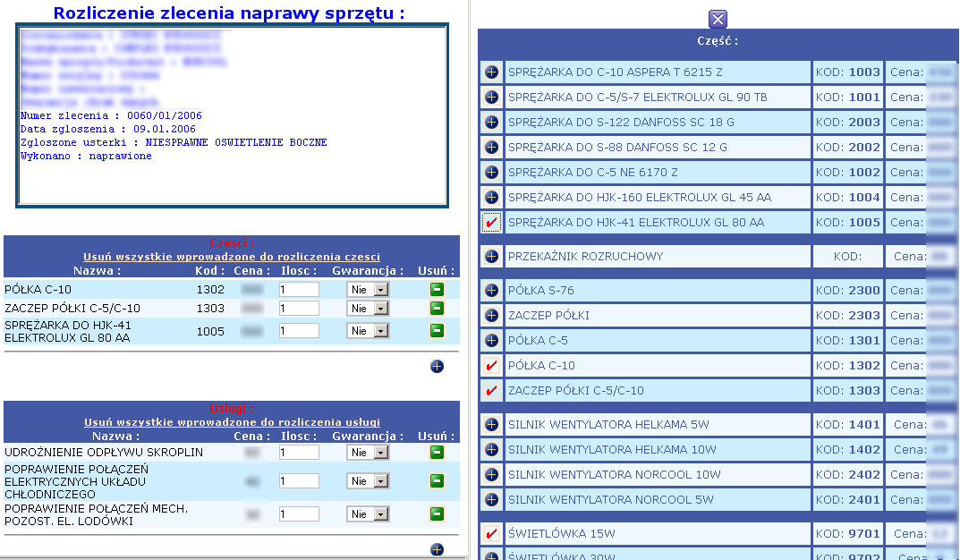Remove PÓŁKA C-10 with green minus icon
Image resolution: width=960 pixels, height=560 pixels.
tap(437, 289)
